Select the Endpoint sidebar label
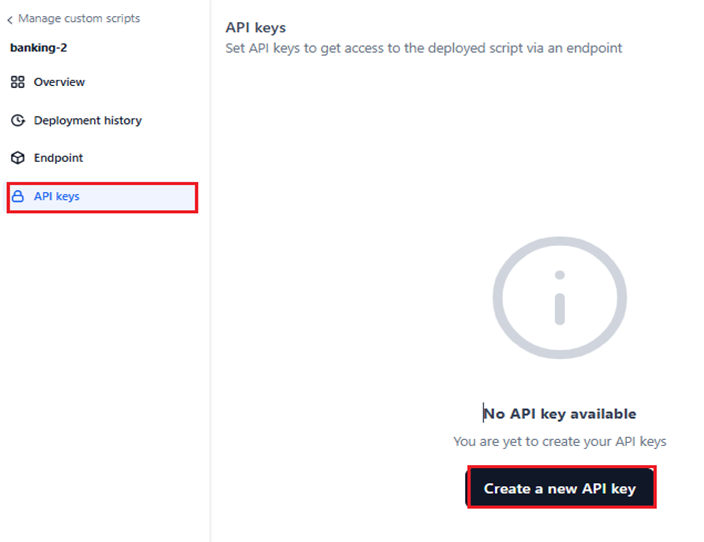The image size is (704, 542). 58,158
